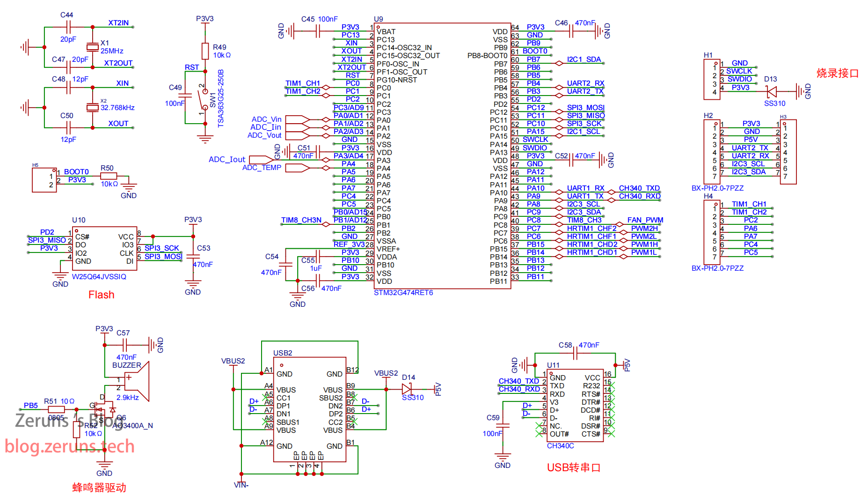The image size is (868, 496).
Task: Select the USB转串口 section title
Action: coord(573,467)
